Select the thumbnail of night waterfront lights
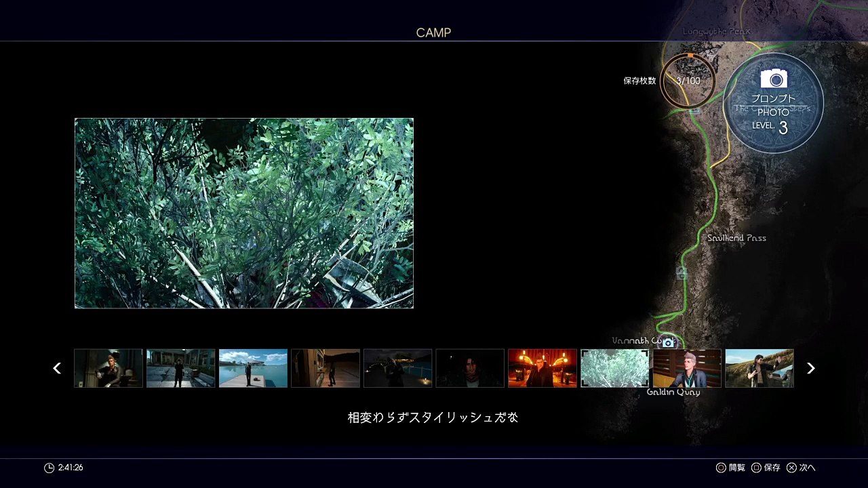 pyautogui.click(x=397, y=368)
